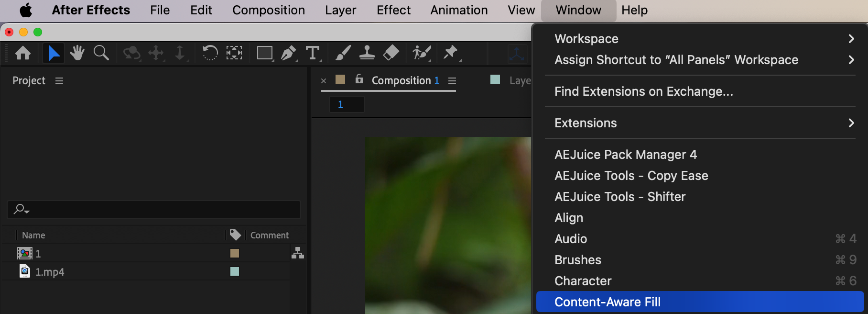The width and height of the screenshot is (868, 314).
Task: Select the Hand tool
Action: (77, 53)
